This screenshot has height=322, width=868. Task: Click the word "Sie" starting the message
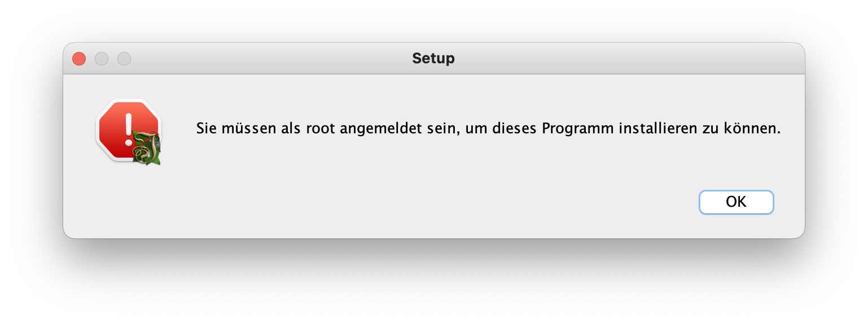click(205, 128)
